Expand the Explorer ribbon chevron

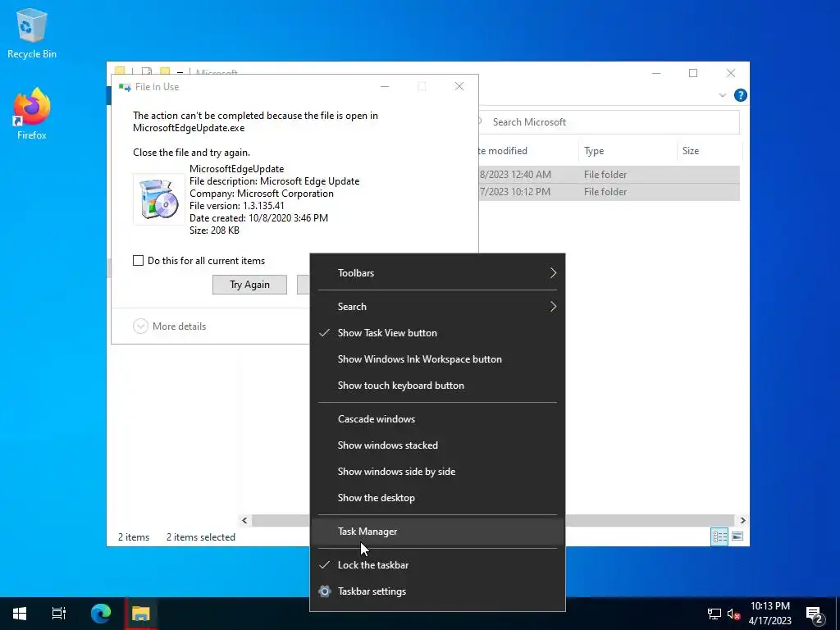(722, 95)
